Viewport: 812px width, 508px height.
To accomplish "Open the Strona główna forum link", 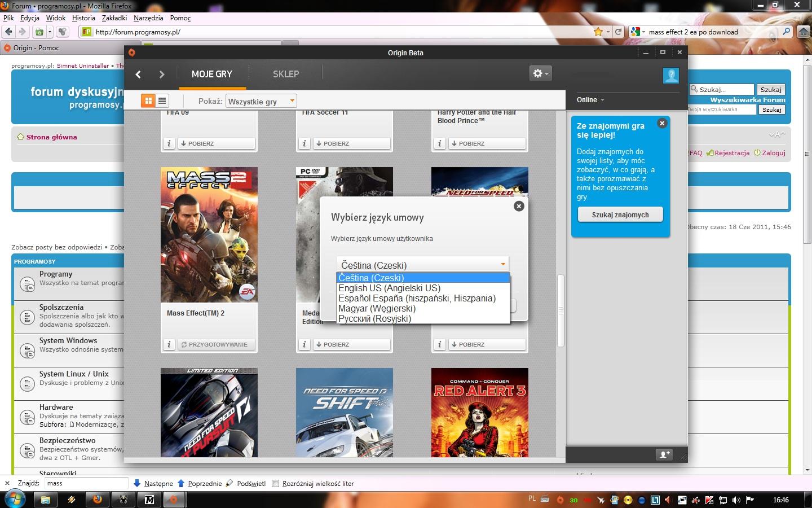I will click(51, 137).
